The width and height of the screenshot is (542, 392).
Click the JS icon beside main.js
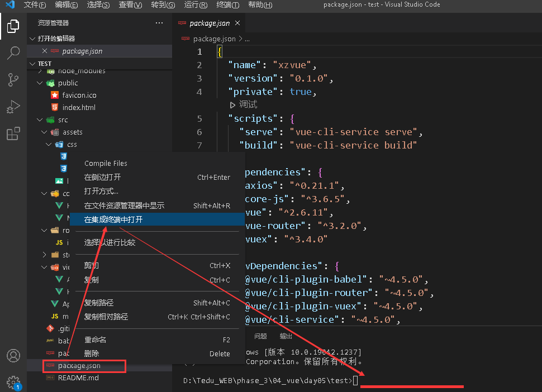pos(54,315)
